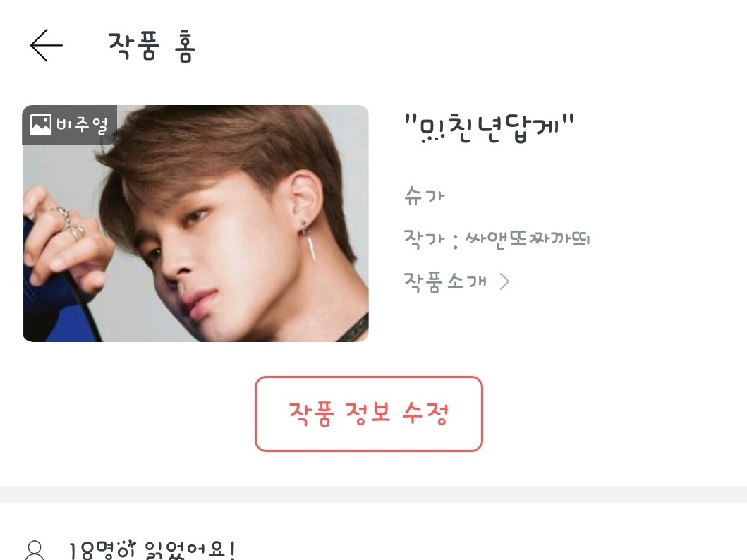747x560 pixels.
Task: Click the 작품 정보 수정 button
Action: pyautogui.click(x=369, y=414)
